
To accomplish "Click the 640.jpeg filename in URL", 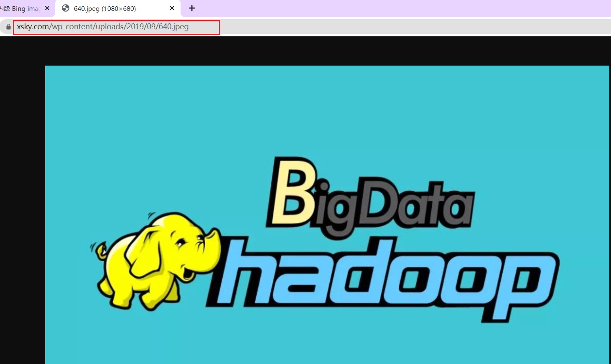I will click(173, 27).
